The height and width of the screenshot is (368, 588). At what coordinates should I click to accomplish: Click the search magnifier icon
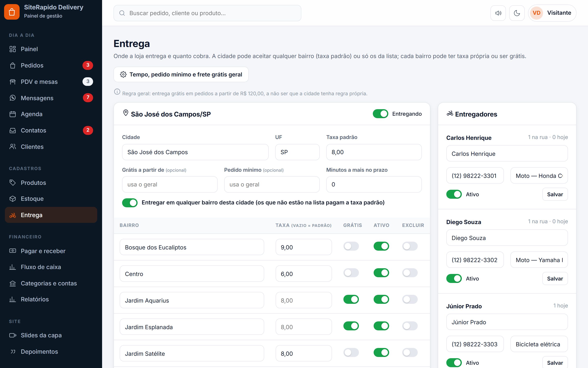point(122,13)
